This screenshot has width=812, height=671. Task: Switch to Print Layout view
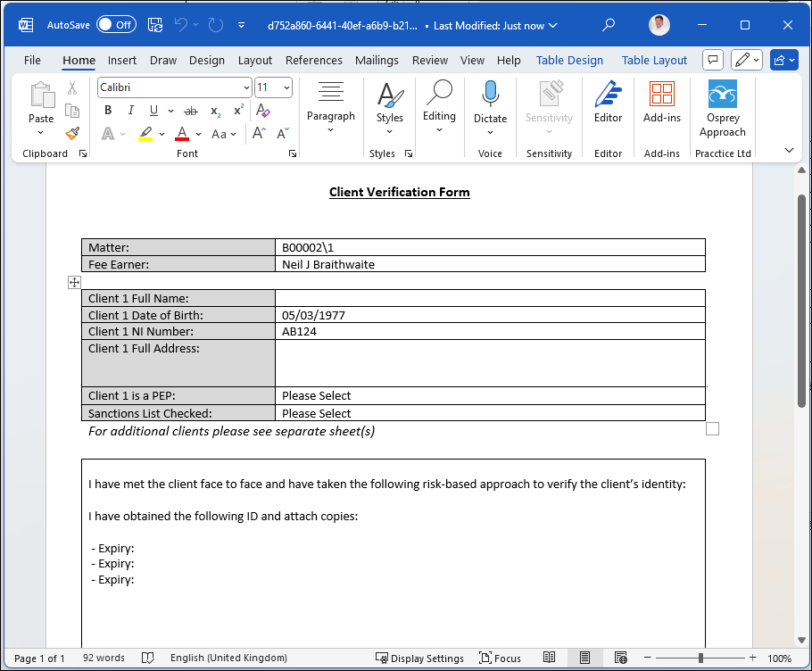(x=584, y=658)
